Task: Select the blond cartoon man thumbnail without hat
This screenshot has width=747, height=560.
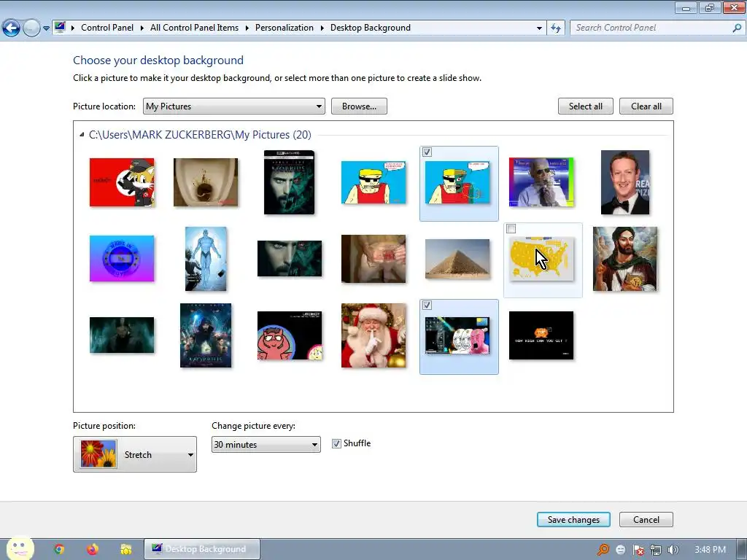Action: [373, 182]
